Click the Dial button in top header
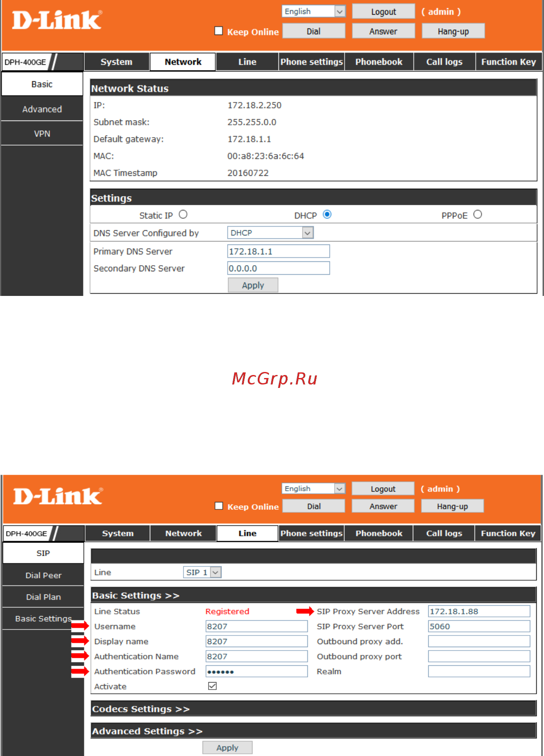This screenshot has width=544, height=756. 313,31
